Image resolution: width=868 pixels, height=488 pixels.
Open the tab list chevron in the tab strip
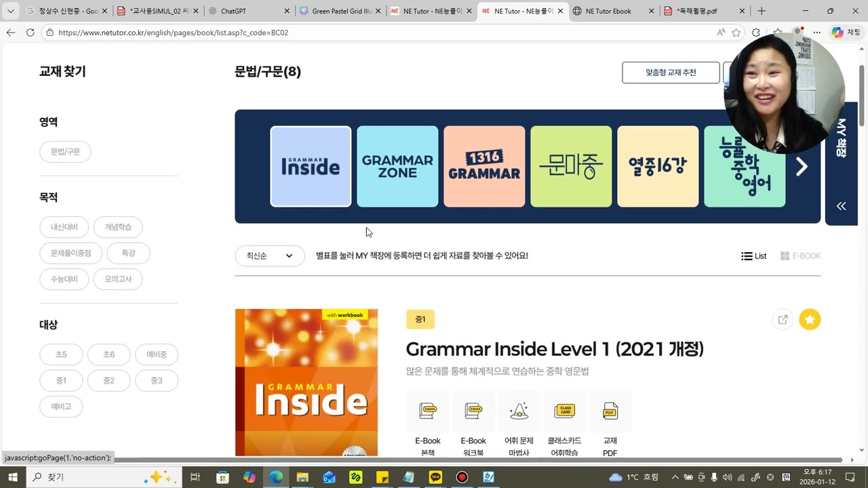click(x=10, y=11)
